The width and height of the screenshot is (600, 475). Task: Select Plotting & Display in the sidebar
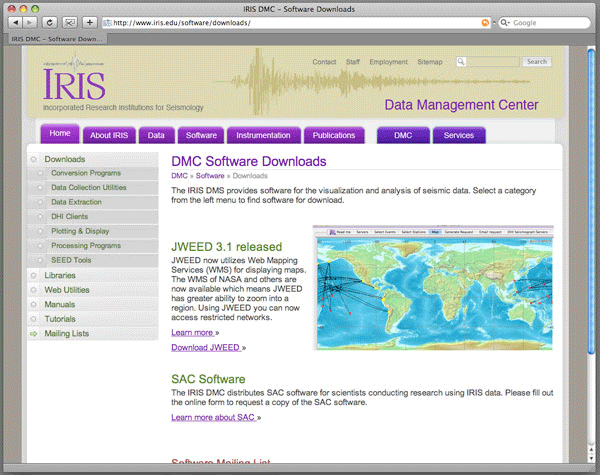coord(93,231)
